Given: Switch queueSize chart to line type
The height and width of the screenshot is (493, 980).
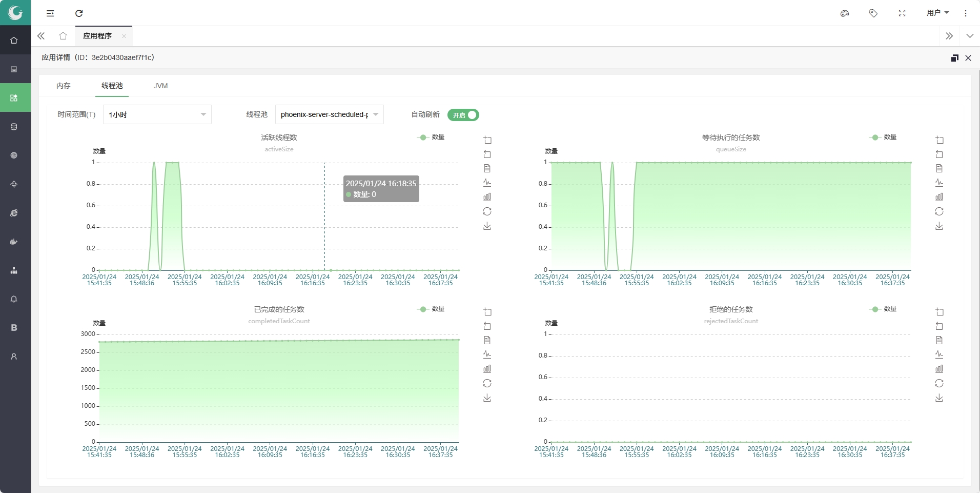Looking at the screenshot, I should (x=940, y=183).
